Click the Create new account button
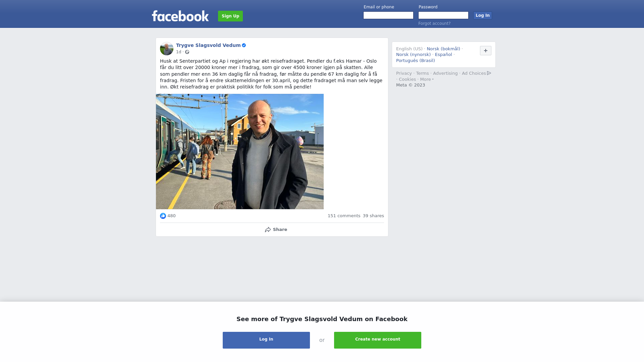The image size is (644, 362). pos(378,340)
